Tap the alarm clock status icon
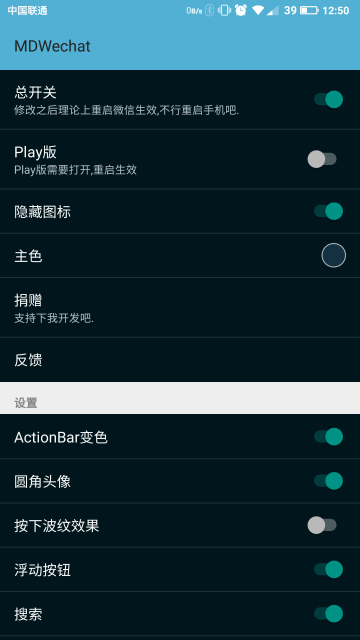 click(x=241, y=10)
